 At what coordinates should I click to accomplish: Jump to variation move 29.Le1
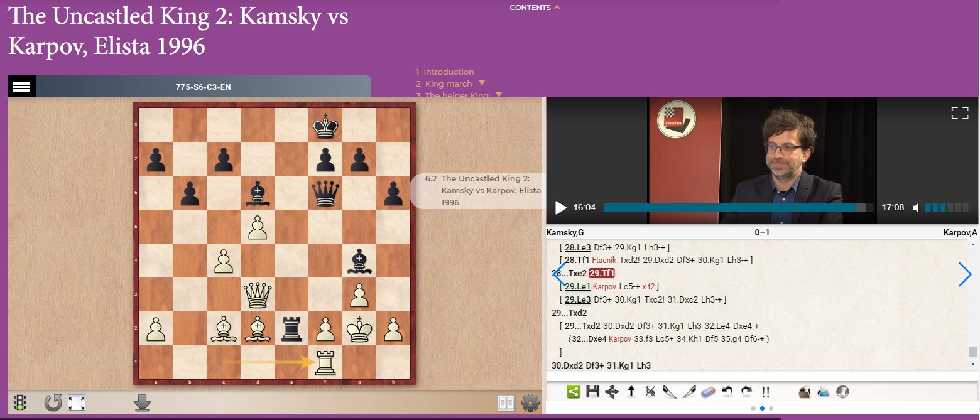tap(578, 286)
